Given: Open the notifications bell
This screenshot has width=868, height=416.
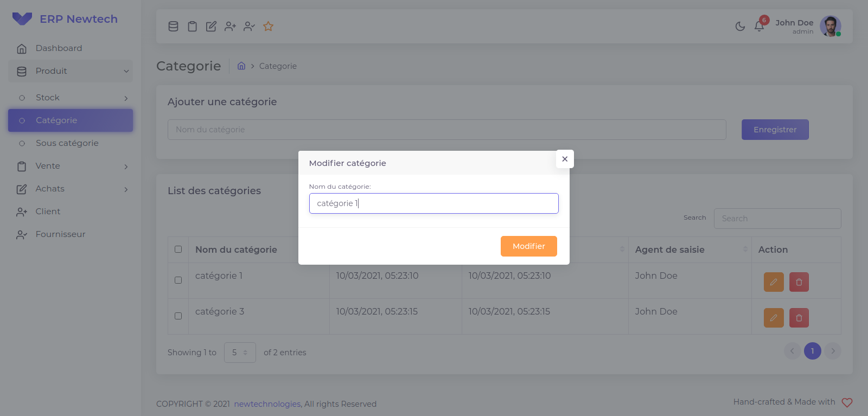Looking at the screenshot, I should click(759, 26).
